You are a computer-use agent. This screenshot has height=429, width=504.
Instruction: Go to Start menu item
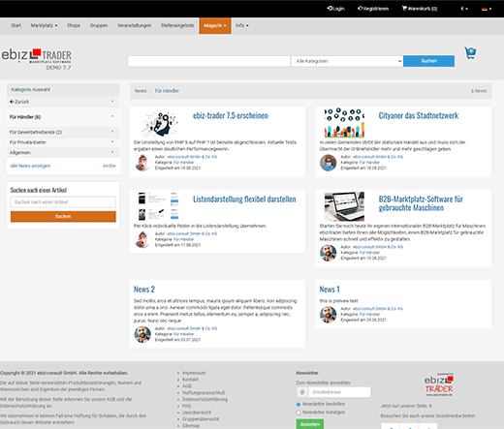click(16, 25)
